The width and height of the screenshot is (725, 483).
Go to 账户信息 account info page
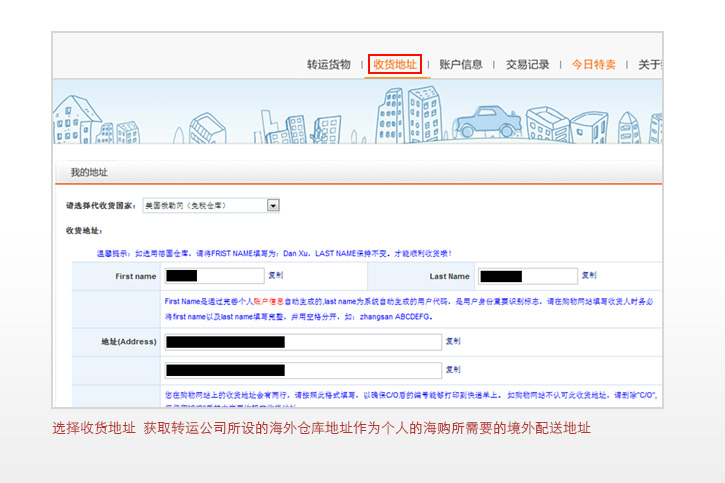461,65
